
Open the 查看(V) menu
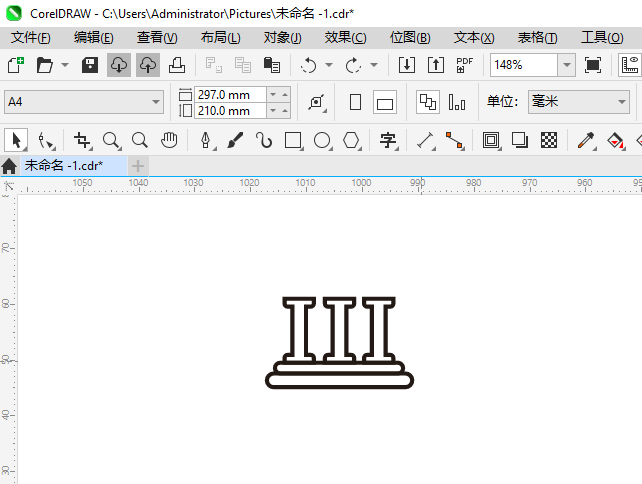pyautogui.click(x=157, y=38)
